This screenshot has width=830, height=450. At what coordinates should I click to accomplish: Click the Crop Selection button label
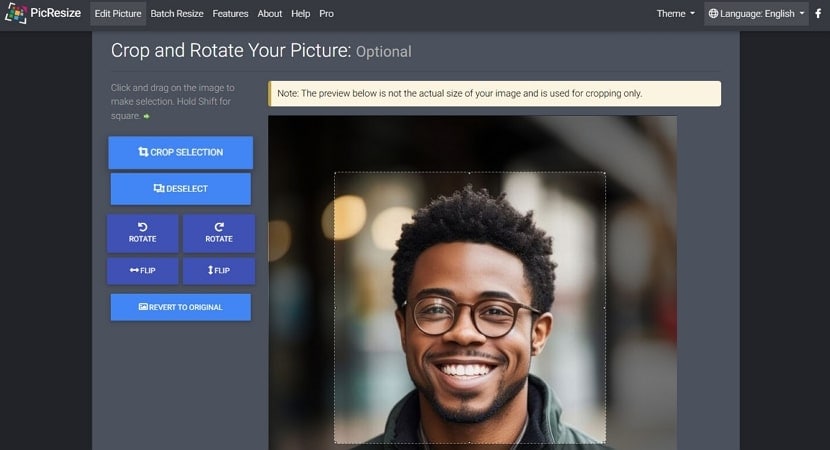(x=186, y=152)
